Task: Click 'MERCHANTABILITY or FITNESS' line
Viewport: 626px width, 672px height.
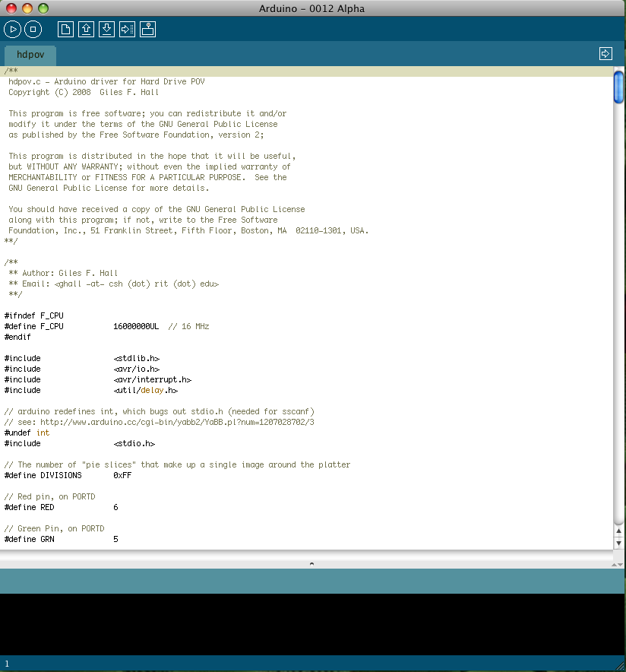Action: (147, 177)
